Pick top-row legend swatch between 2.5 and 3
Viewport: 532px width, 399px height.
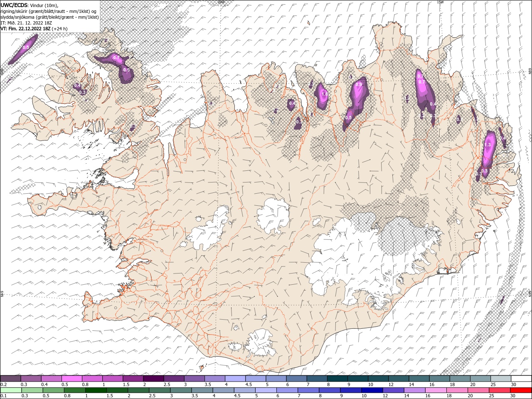(x=173, y=379)
